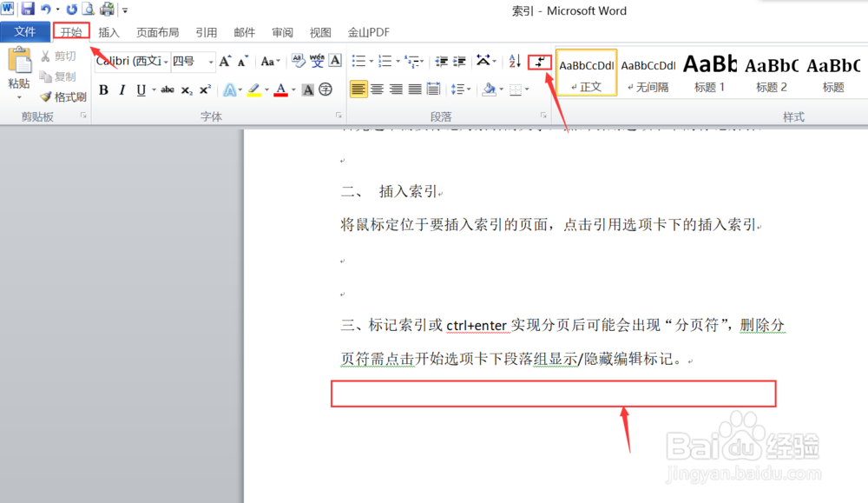
Task: Open the phonetic guide (wén) tool
Action: 317,61
